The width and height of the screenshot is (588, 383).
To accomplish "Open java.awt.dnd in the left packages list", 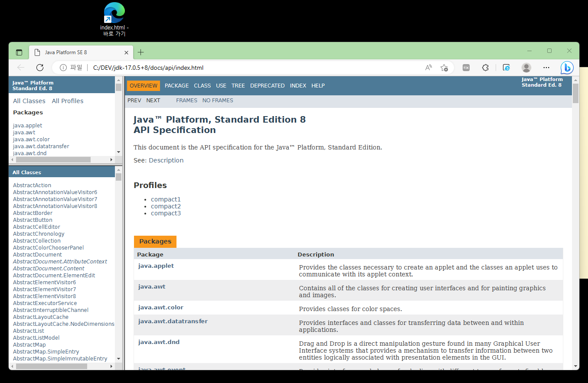I will coord(30,153).
